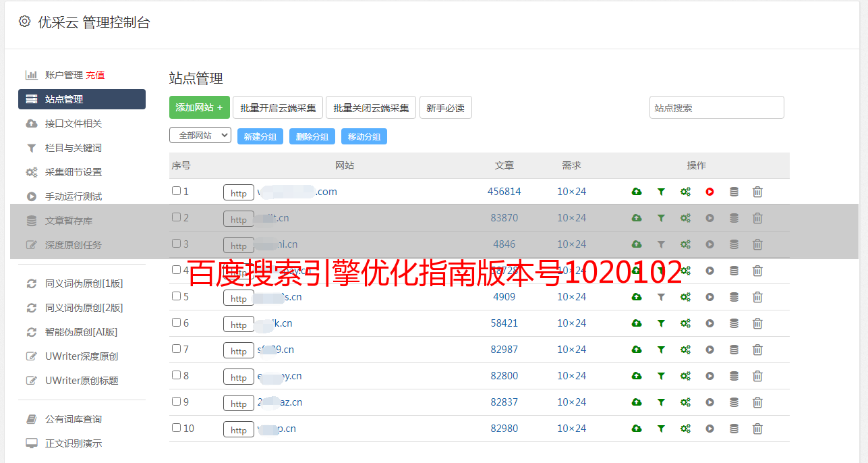Click the red play icon in row 1
The image size is (868, 463).
[x=710, y=192]
